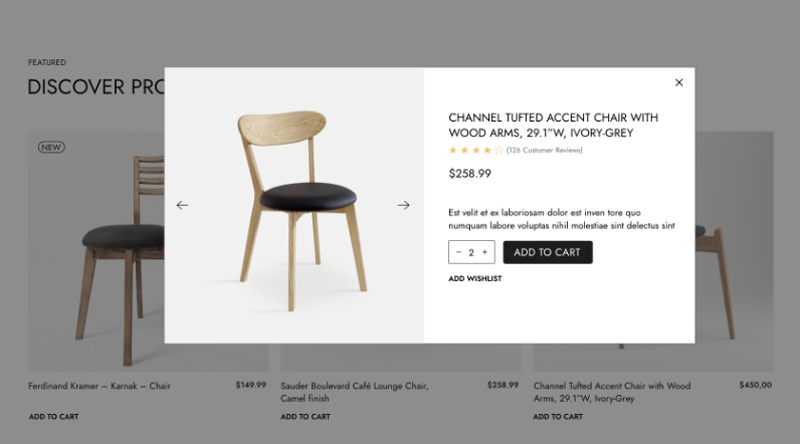This screenshot has width=800, height=444.
Task: Increase quantity with plus button
Action: coord(485,253)
